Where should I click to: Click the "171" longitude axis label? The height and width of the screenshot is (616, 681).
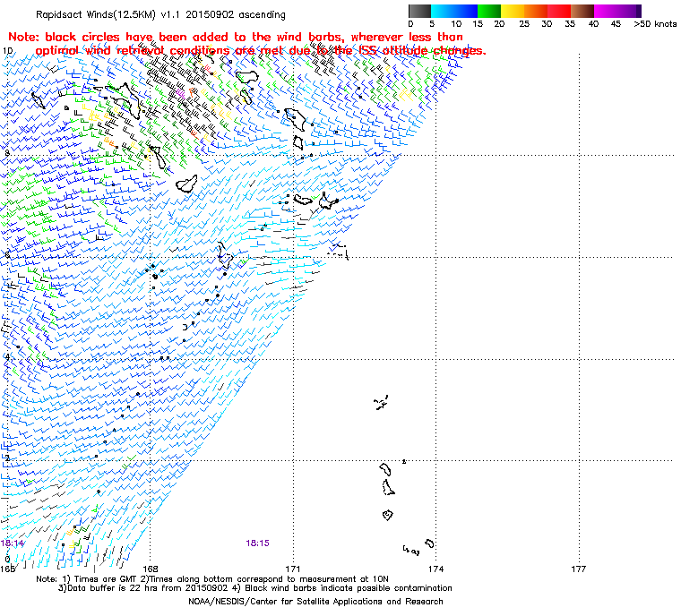pos(293,569)
